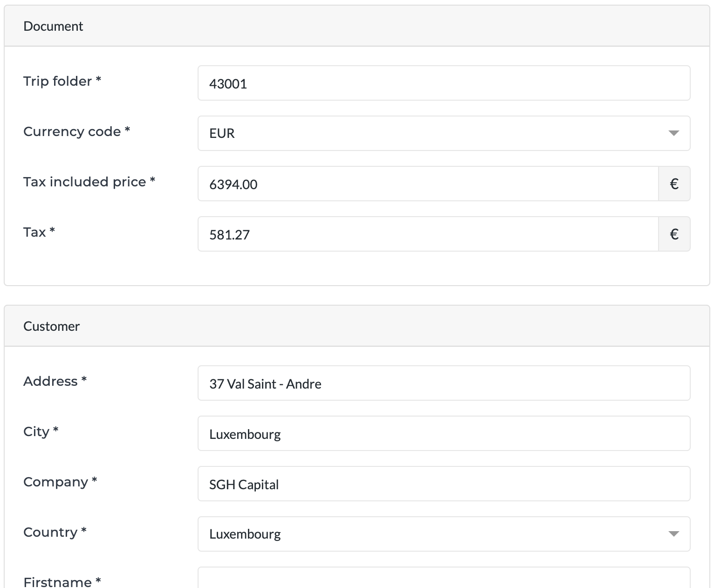Expand the Country dropdown showing Luxembourg
714x588 pixels.
coord(444,534)
